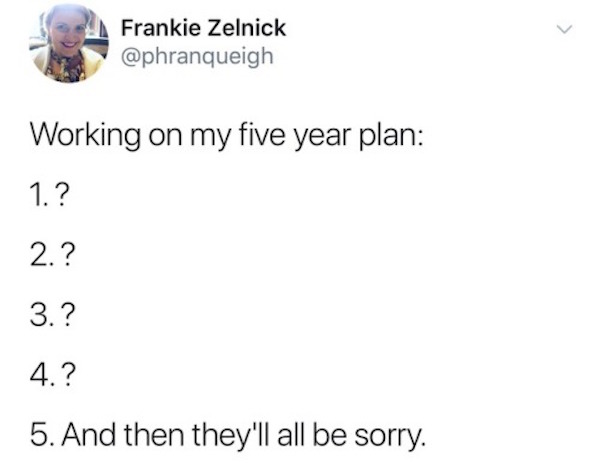The image size is (600, 463).
Task: Open the @phranqueigh handle link
Action: coord(197,57)
